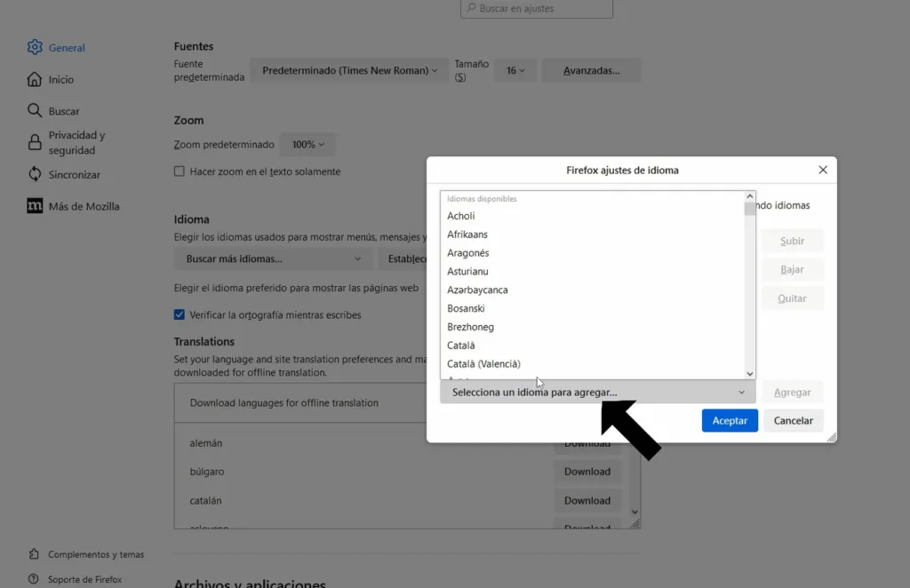Click the Cancelar button
The height and width of the screenshot is (588, 910).
[x=793, y=420]
